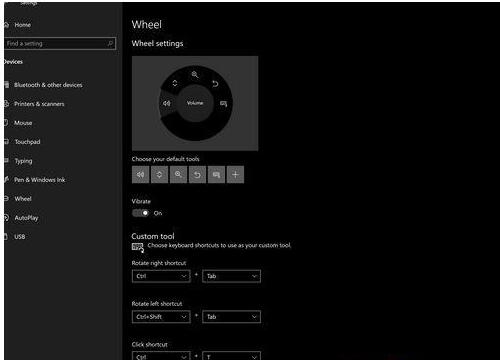
Task: Click the "Click shortcut" label
Action: click(149, 344)
